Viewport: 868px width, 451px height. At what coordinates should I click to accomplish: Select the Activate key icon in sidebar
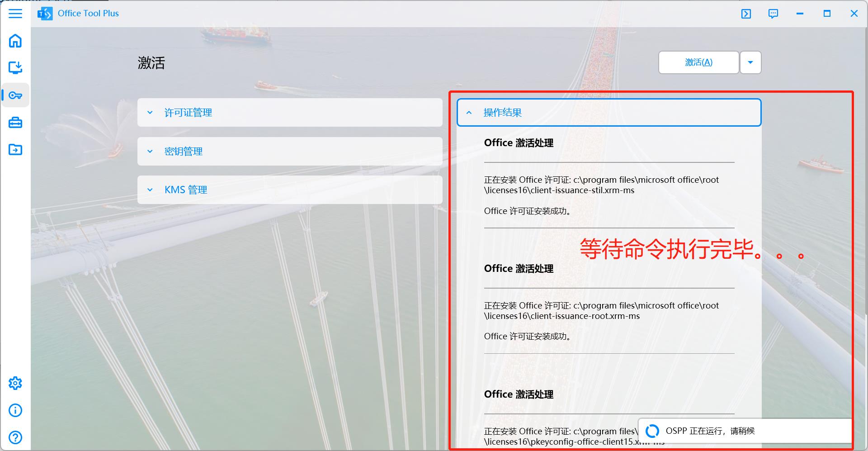tap(15, 95)
